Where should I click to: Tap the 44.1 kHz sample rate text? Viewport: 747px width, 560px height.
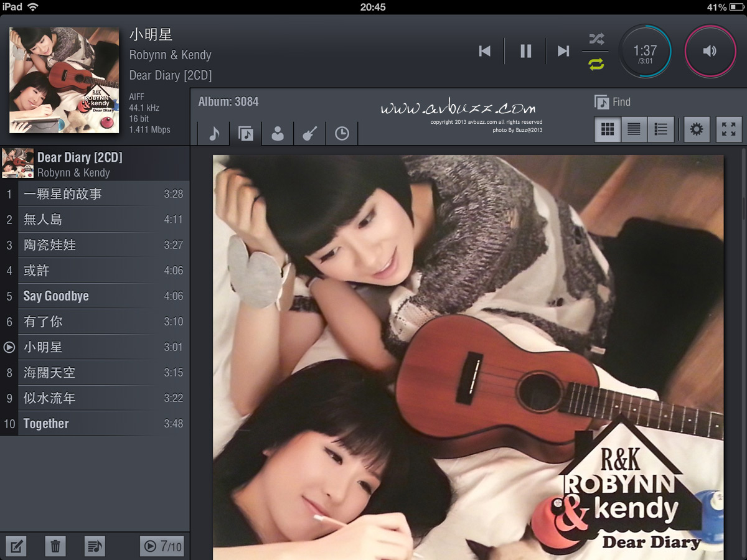[144, 108]
